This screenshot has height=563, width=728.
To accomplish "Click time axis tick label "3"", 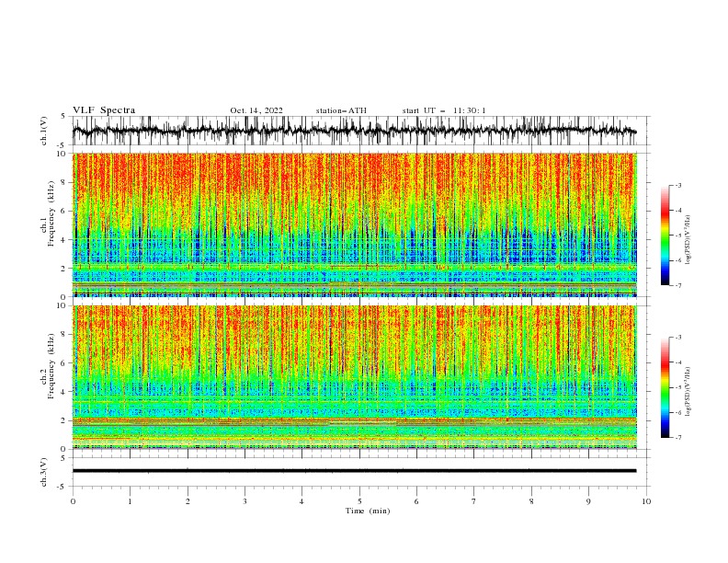I will point(245,501).
